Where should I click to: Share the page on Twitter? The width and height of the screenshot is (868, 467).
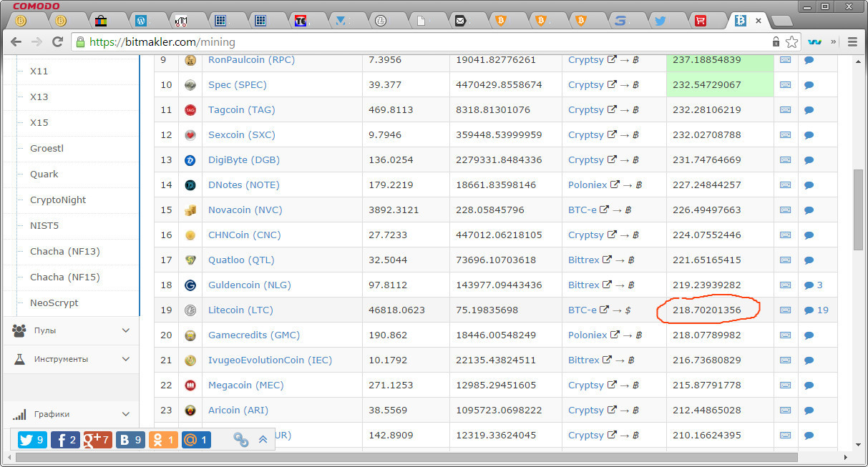coord(32,440)
